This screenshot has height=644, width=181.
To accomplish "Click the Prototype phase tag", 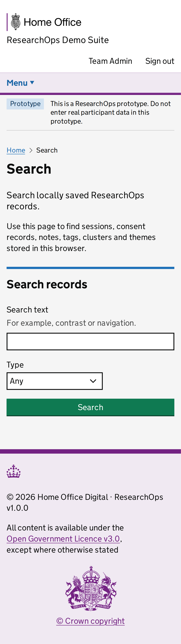I will click(25, 104).
